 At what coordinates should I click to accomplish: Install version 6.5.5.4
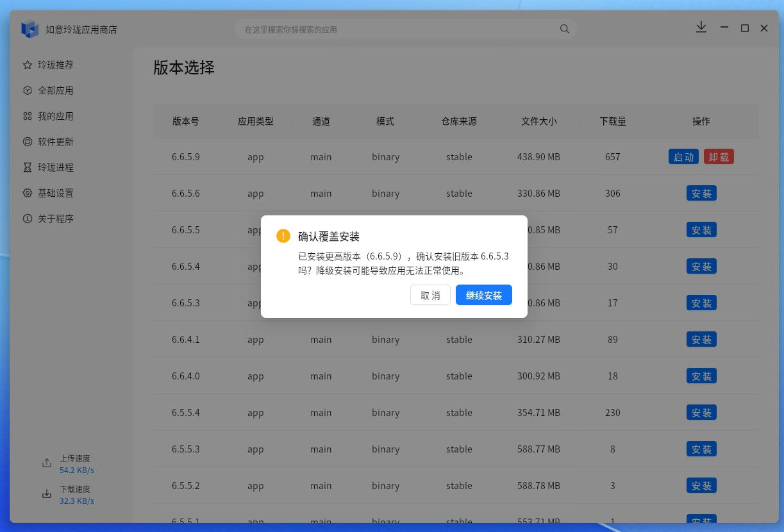point(701,413)
